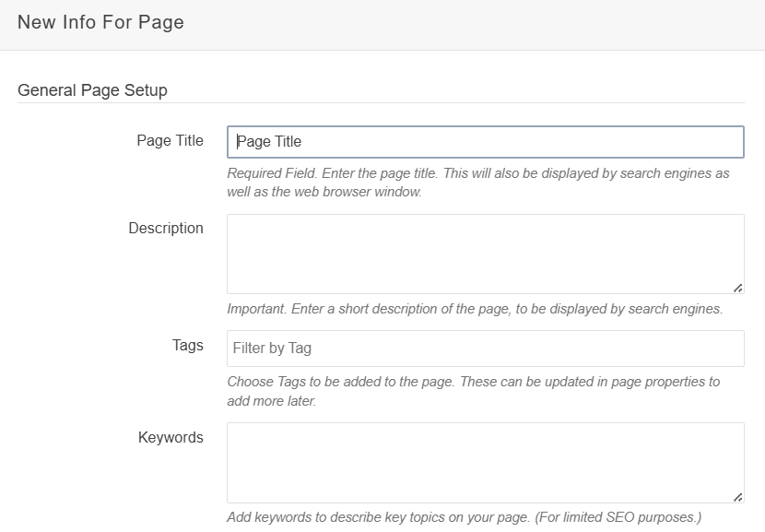Click the "Page Title" field label
Image resolution: width=765 pixels, height=532 pixels.
(x=170, y=141)
